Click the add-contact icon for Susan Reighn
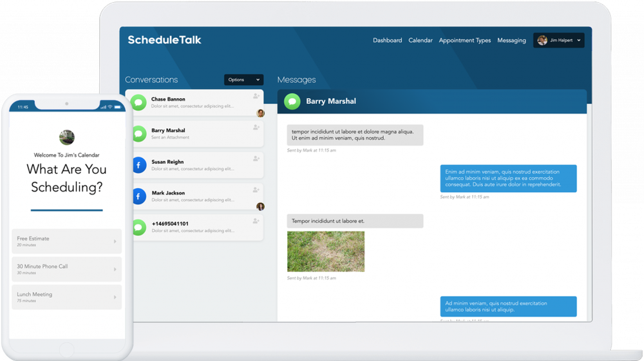 tap(256, 159)
